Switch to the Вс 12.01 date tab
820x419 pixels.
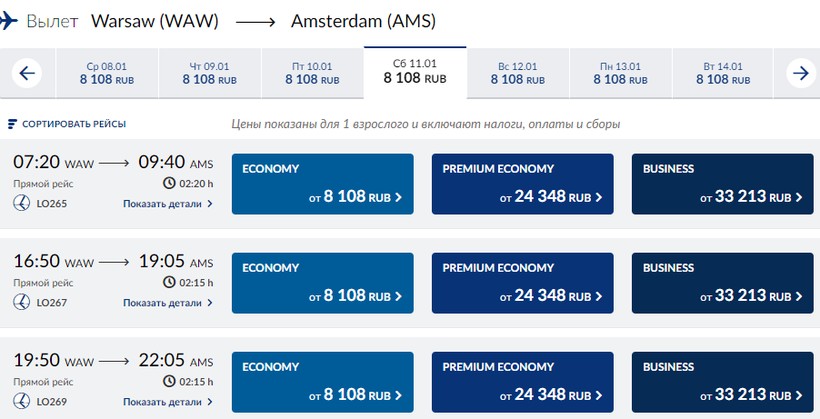518,73
